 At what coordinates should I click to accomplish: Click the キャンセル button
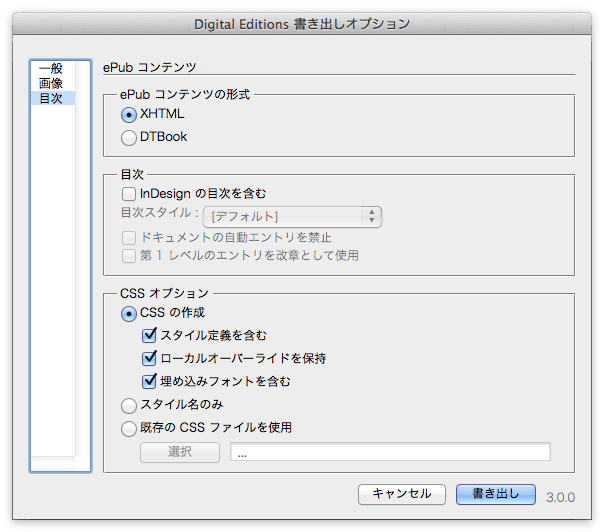point(402,494)
